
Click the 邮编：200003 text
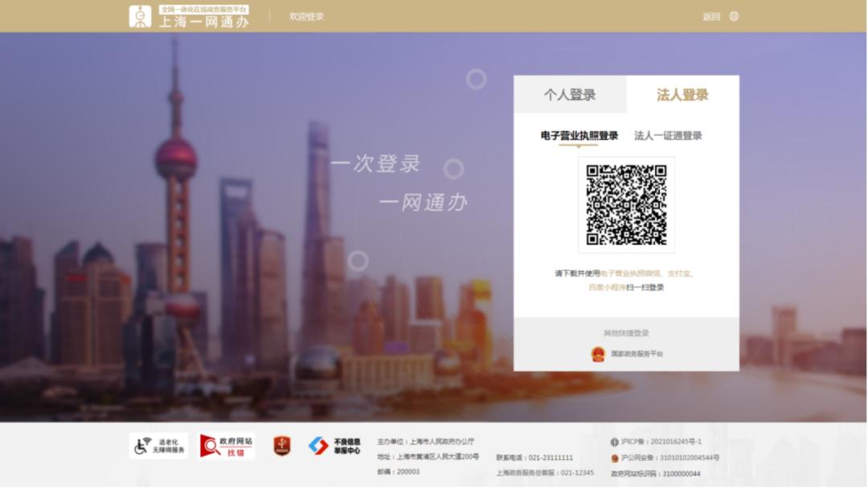[x=398, y=472]
